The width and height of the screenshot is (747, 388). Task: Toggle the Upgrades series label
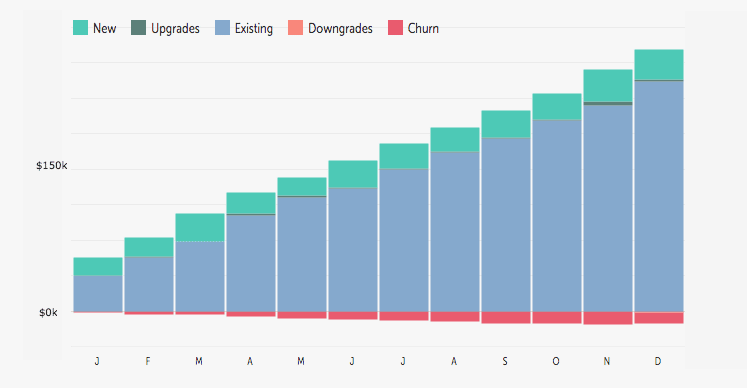[x=175, y=29]
